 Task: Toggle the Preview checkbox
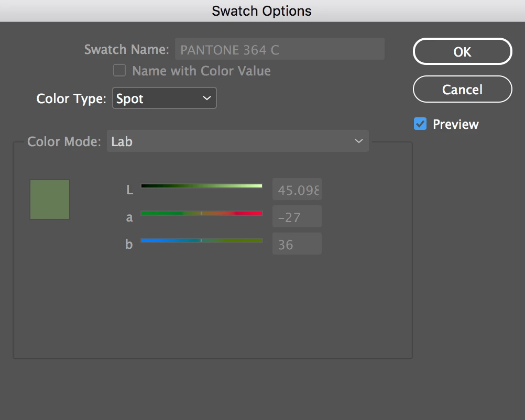coord(420,124)
